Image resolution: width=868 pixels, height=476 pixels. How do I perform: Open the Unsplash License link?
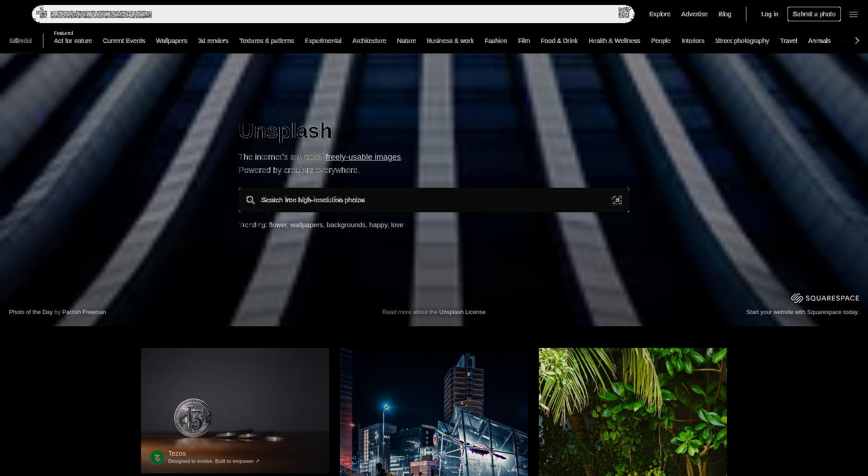click(462, 312)
